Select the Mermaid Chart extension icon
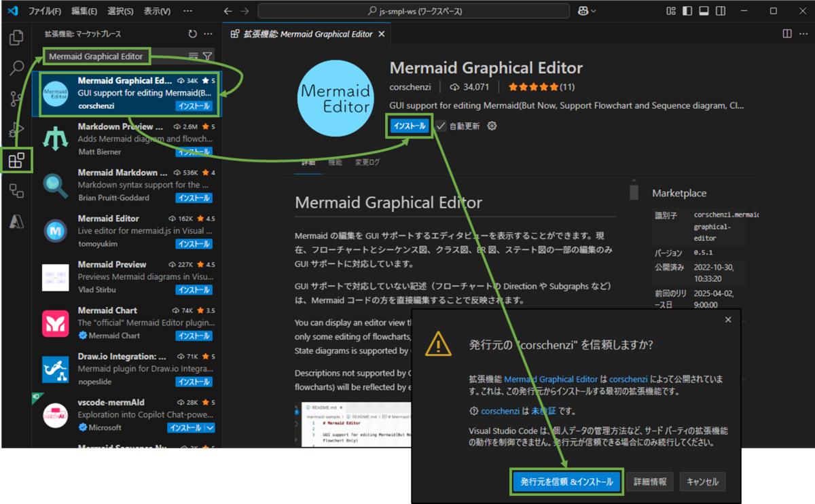Screen dimensions: 815x504 pos(55,323)
